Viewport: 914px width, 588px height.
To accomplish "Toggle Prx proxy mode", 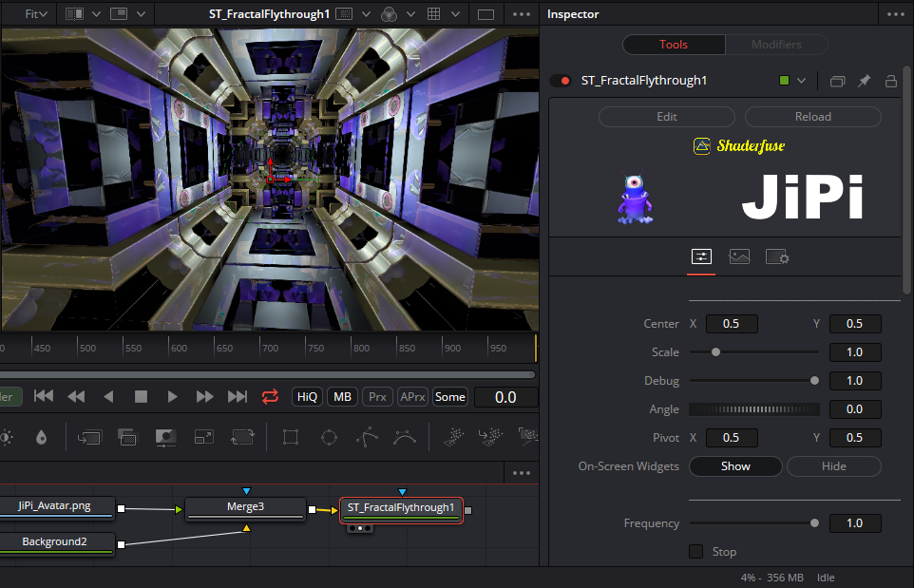I will pyautogui.click(x=377, y=397).
